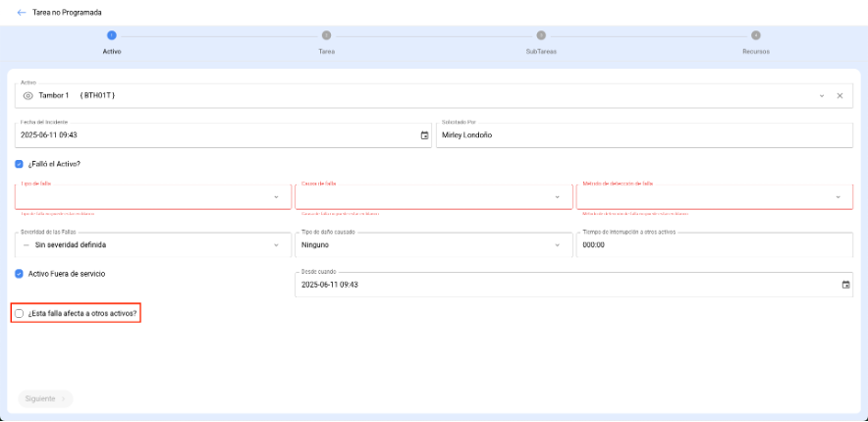Click the back arrow beside Tarea no Programada
Viewport: 868px width, 422px height.
(22, 13)
